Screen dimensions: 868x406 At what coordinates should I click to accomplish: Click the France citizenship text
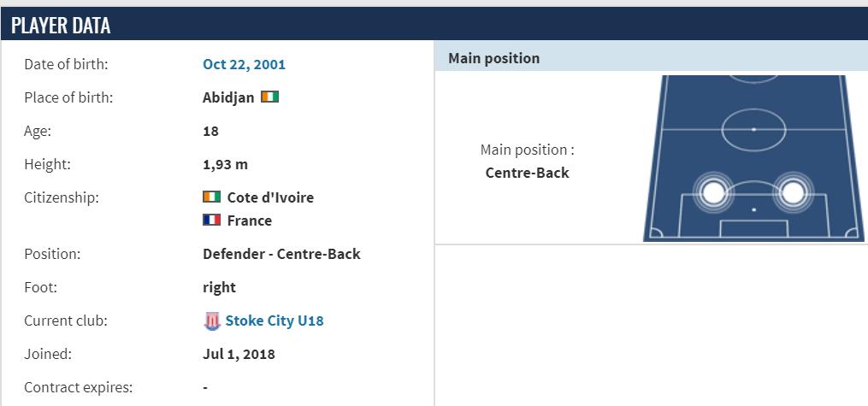click(x=250, y=221)
